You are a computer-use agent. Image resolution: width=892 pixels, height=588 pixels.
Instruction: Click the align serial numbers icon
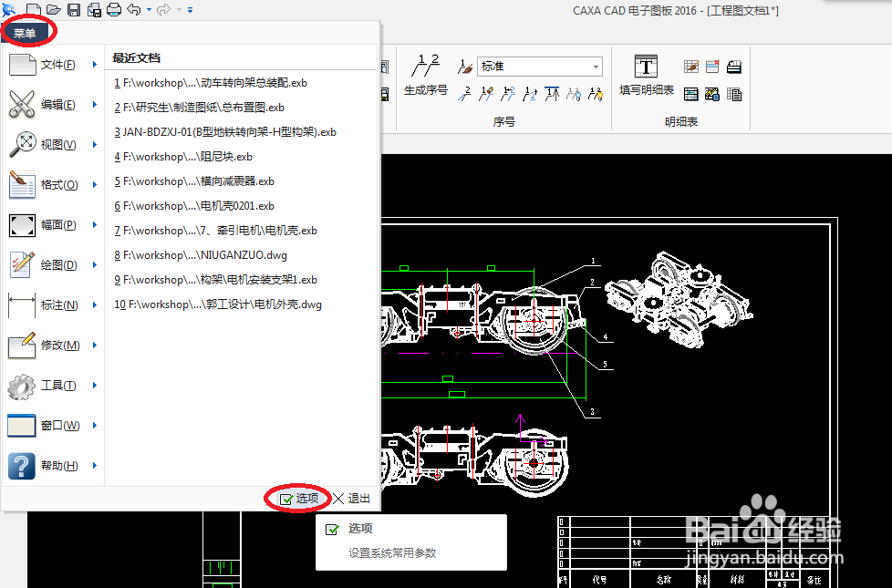tap(552, 94)
